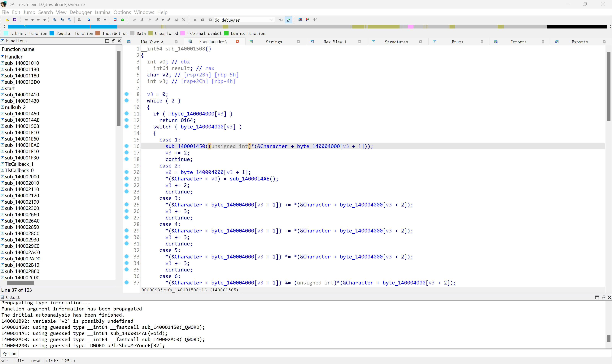Open dropdown arrow next to boxed A icon

coord(105,20)
